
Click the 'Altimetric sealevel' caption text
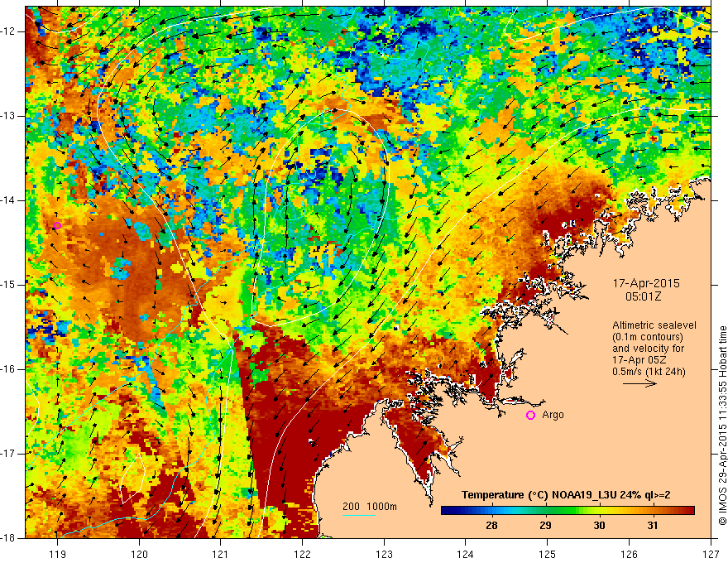654,325
